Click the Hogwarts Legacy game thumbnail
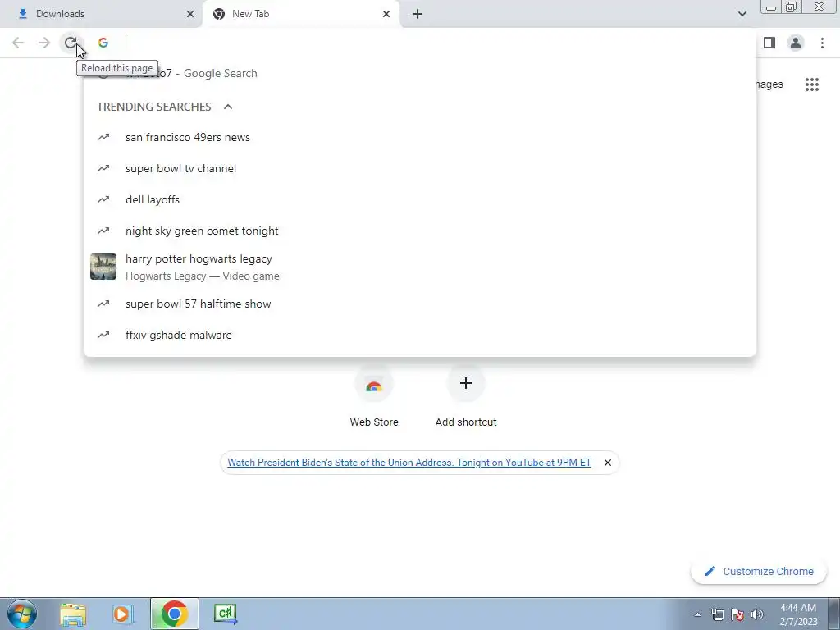840x630 pixels. click(x=103, y=267)
